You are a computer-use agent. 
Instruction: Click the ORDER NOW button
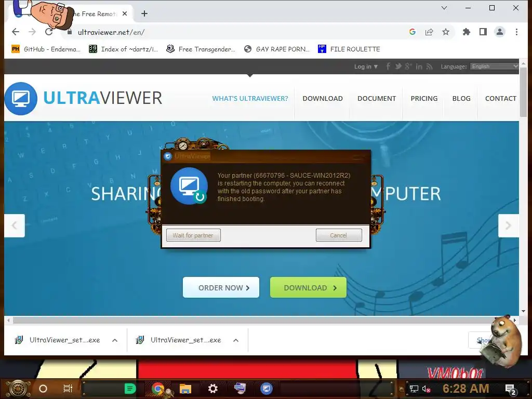coord(221,287)
